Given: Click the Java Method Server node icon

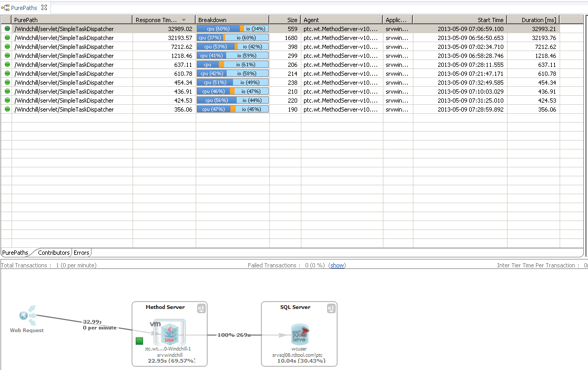Looking at the screenshot, I should pyautogui.click(x=170, y=333).
